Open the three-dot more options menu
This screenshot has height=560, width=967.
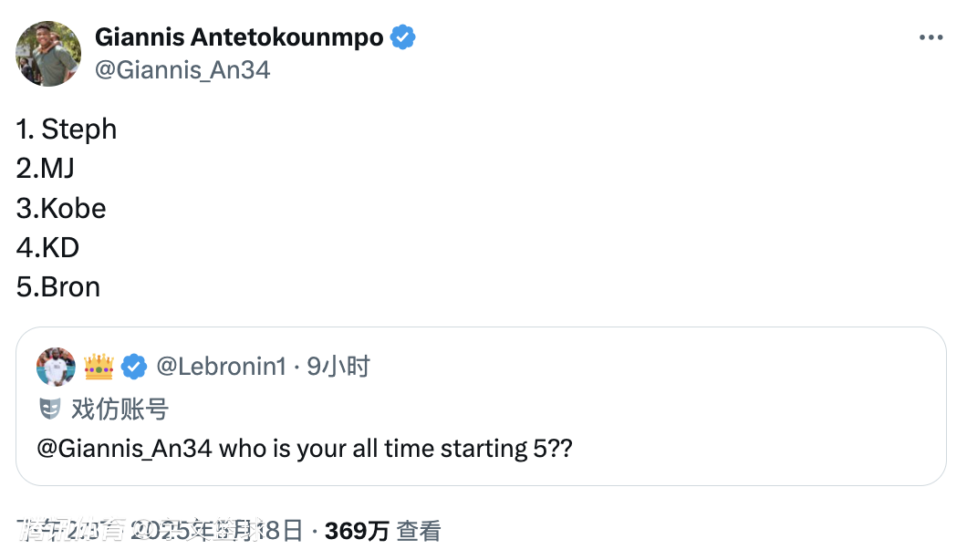(931, 37)
